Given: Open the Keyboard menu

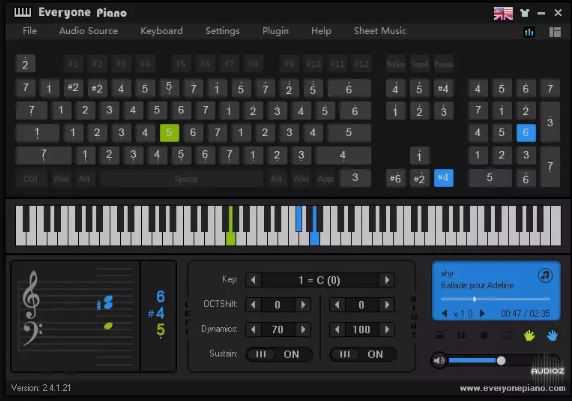Looking at the screenshot, I should pyautogui.click(x=161, y=31).
